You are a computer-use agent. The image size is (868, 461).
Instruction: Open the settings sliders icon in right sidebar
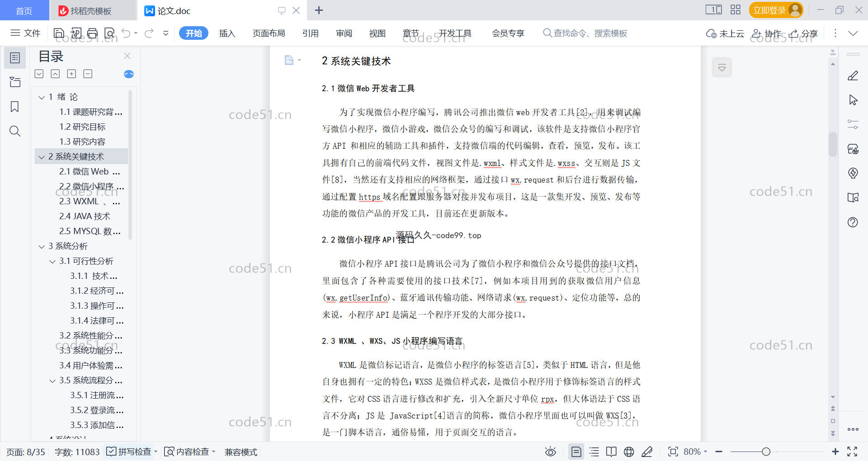853,124
